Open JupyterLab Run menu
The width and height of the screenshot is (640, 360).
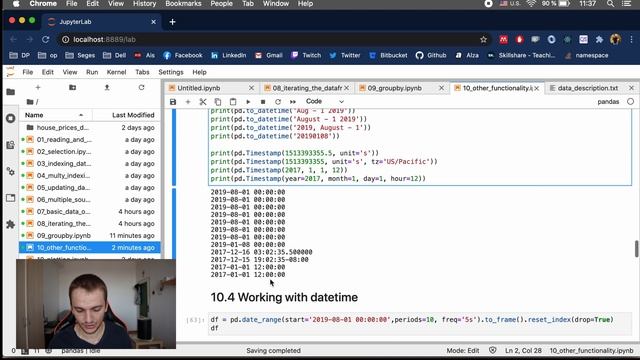[92, 72]
